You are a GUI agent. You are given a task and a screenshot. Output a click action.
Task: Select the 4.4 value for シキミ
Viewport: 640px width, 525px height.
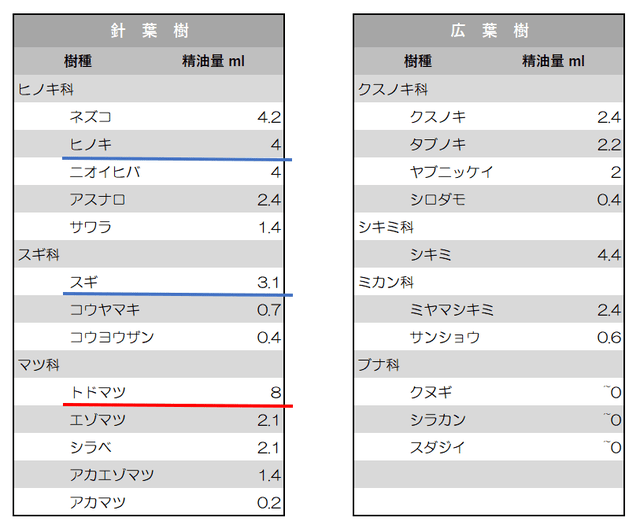[609, 255]
